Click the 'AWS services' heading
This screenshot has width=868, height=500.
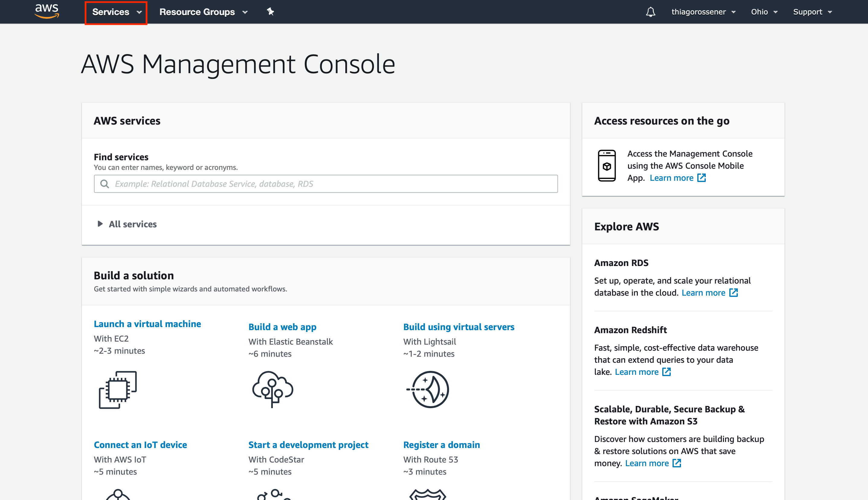tap(127, 121)
